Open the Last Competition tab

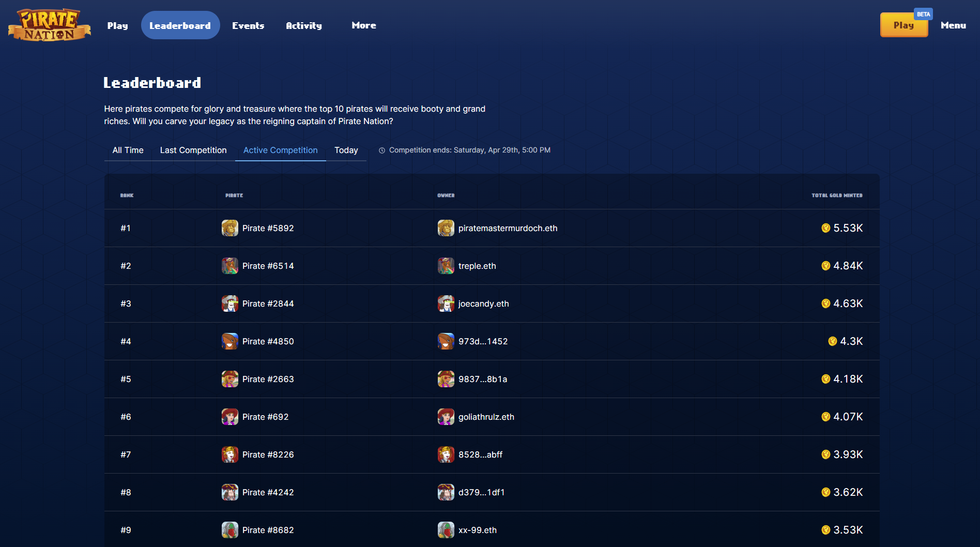tap(193, 150)
